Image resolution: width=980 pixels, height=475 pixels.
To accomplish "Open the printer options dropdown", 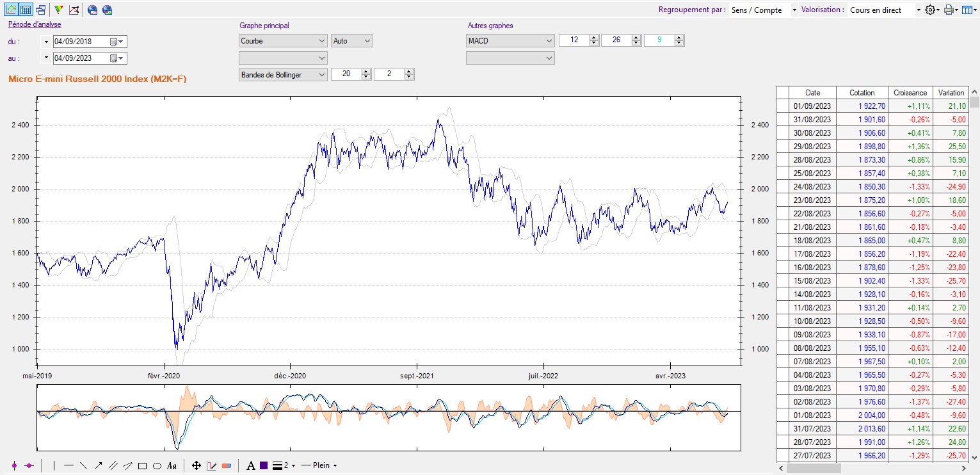I will 956,10.
